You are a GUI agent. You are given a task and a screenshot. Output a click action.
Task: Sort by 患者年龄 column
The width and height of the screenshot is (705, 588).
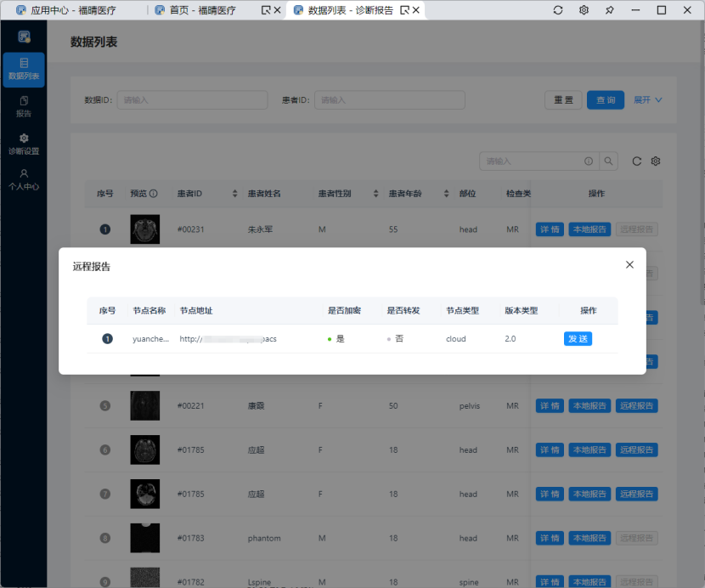(x=445, y=194)
